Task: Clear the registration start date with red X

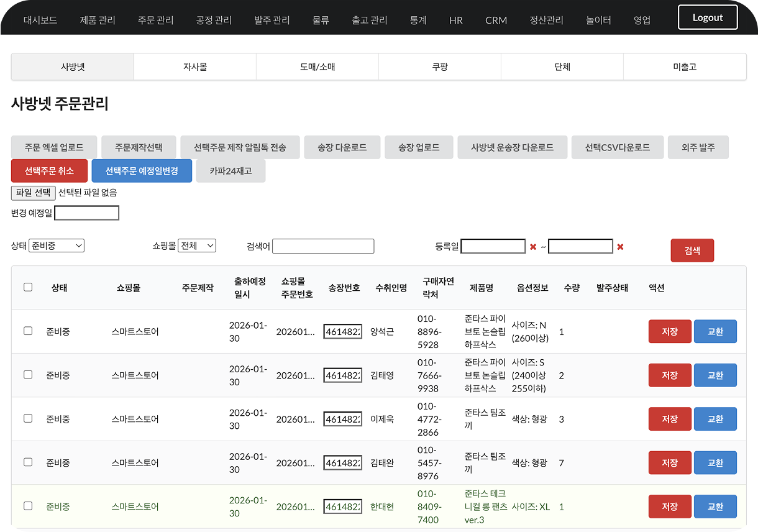Action: (532, 247)
